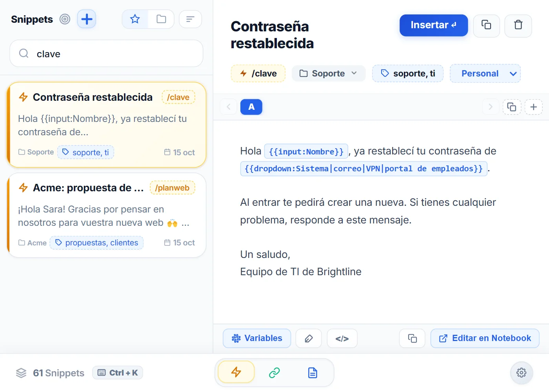Edit the '/clave' shortcut in detail header

click(258, 73)
